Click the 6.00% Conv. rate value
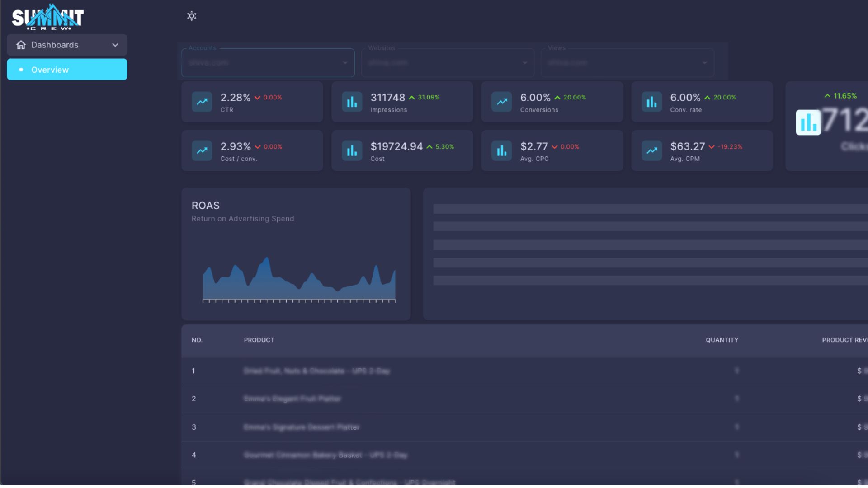868x488 pixels. point(685,98)
